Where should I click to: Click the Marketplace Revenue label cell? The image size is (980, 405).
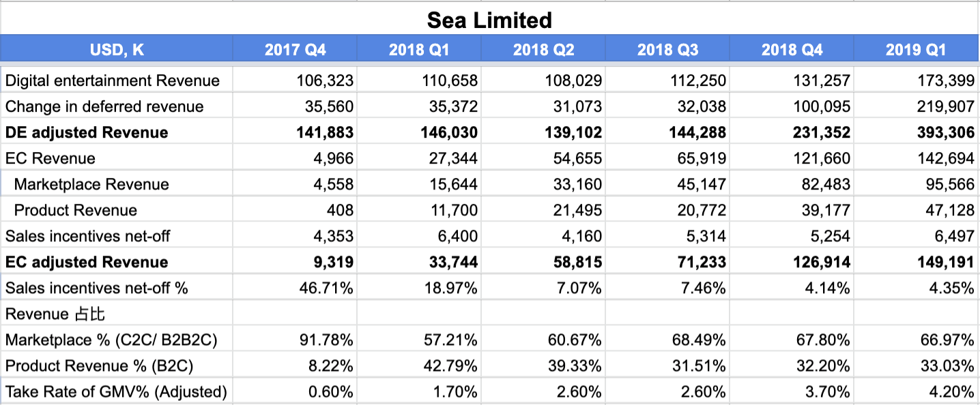click(117, 184)
